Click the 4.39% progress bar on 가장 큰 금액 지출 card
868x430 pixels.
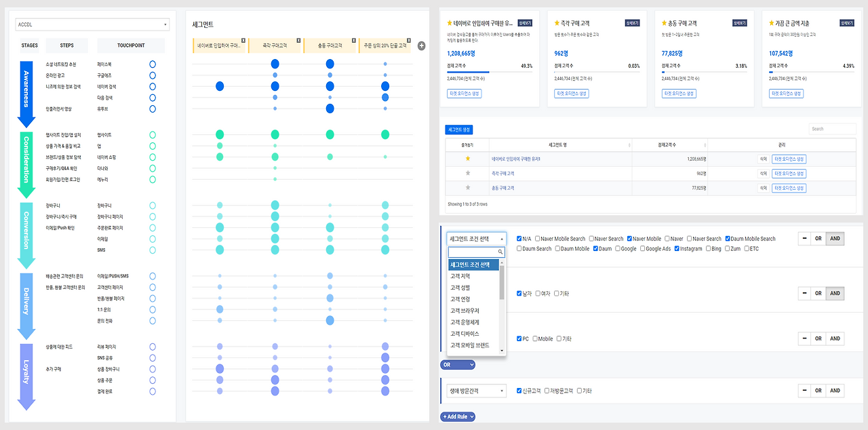(812, 71)
